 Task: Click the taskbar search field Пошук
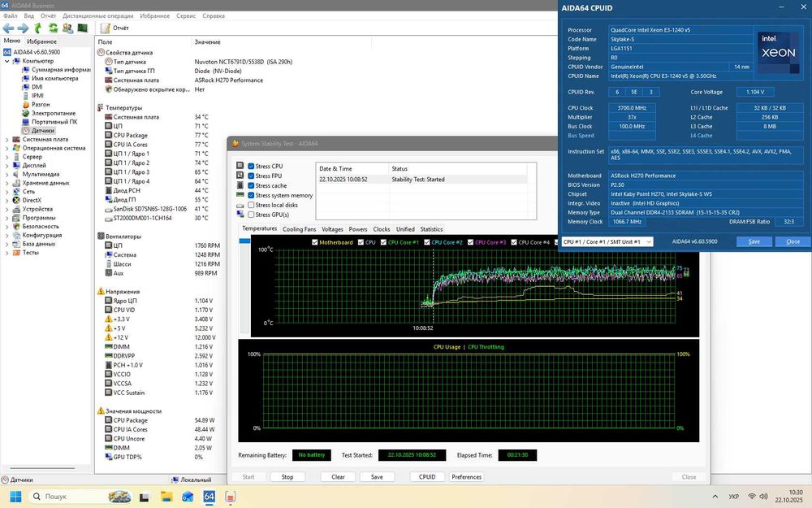[80, 497]
